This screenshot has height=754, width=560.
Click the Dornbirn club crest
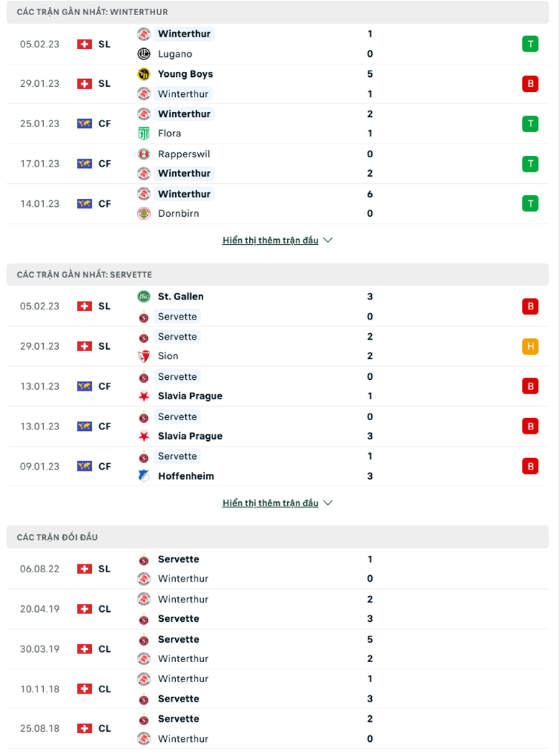[x=143, y=213]
